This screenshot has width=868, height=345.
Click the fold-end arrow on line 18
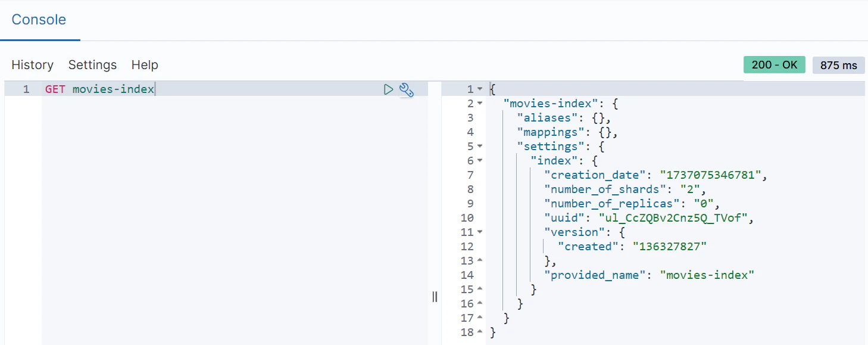tap(480, 332)
